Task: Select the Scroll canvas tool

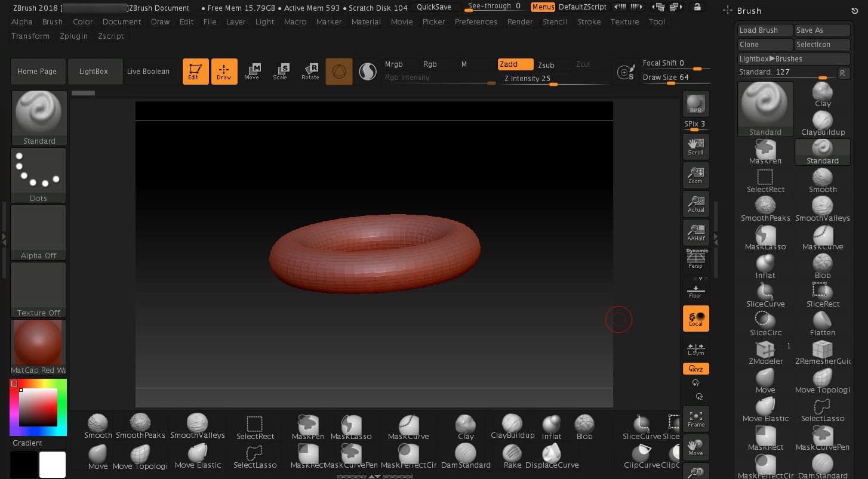Action: [695, 146]
